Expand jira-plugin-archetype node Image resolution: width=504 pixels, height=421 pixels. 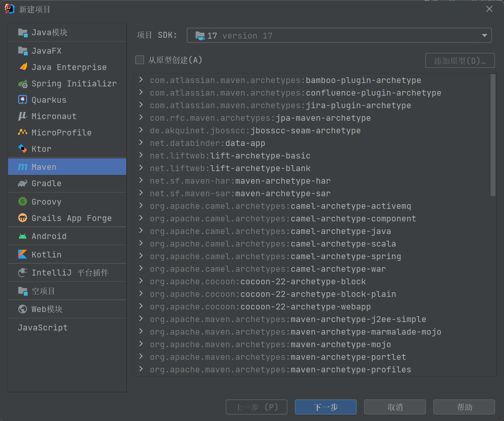coord(141,105)
